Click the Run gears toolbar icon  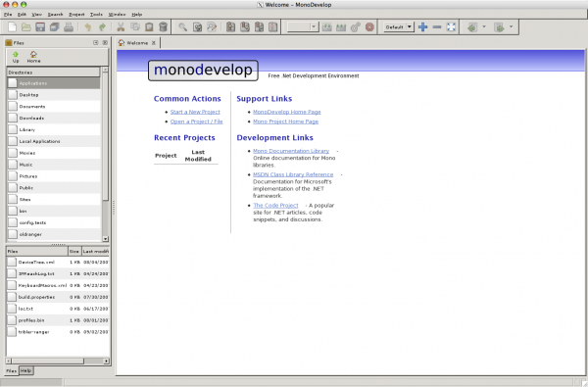pos(355,27)
